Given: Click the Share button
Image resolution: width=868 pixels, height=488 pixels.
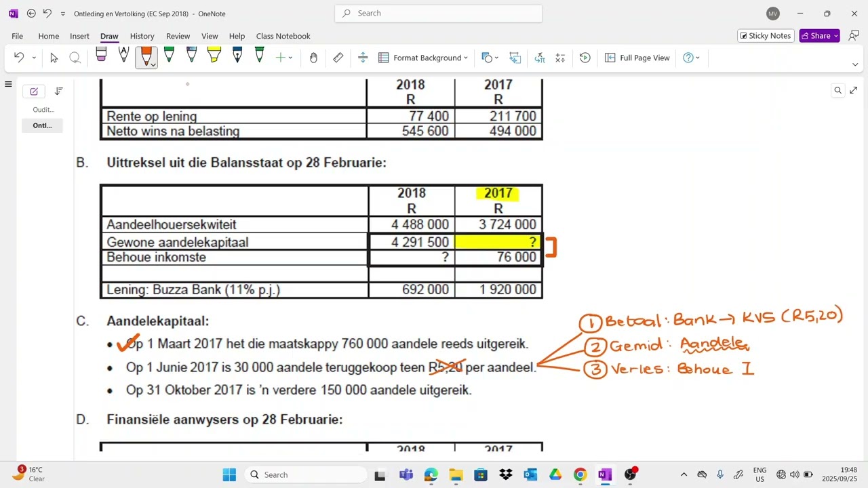Looking at the screenshot, I should click(x=819, y=36).
